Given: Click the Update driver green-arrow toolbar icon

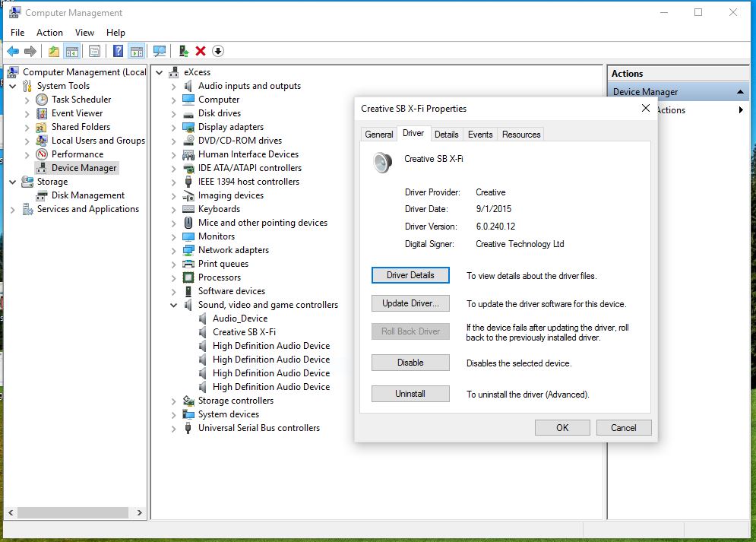Looking at the screenshot, I should tap(183, 51).
